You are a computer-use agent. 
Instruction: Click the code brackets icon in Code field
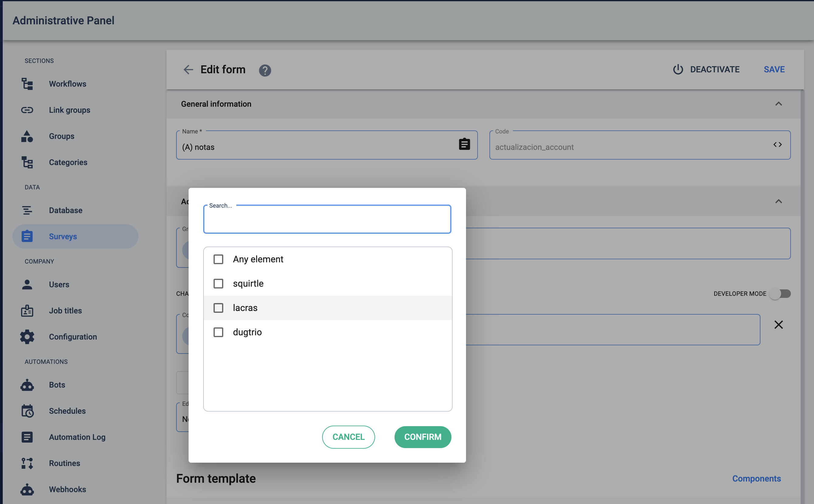point(777,145)
